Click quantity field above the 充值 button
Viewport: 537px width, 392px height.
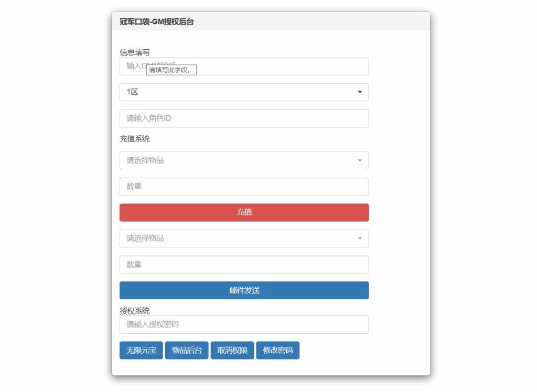pos(244,187)
